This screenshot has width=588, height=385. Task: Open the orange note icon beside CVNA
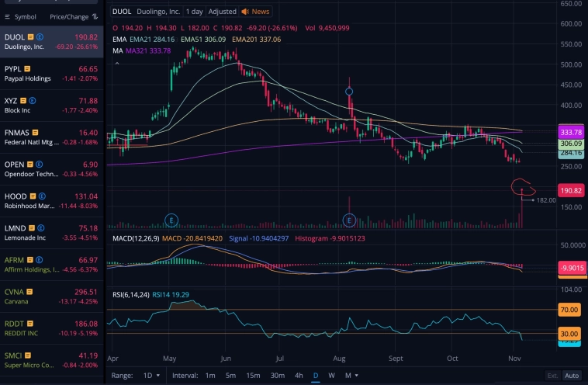tap(29, 292)
